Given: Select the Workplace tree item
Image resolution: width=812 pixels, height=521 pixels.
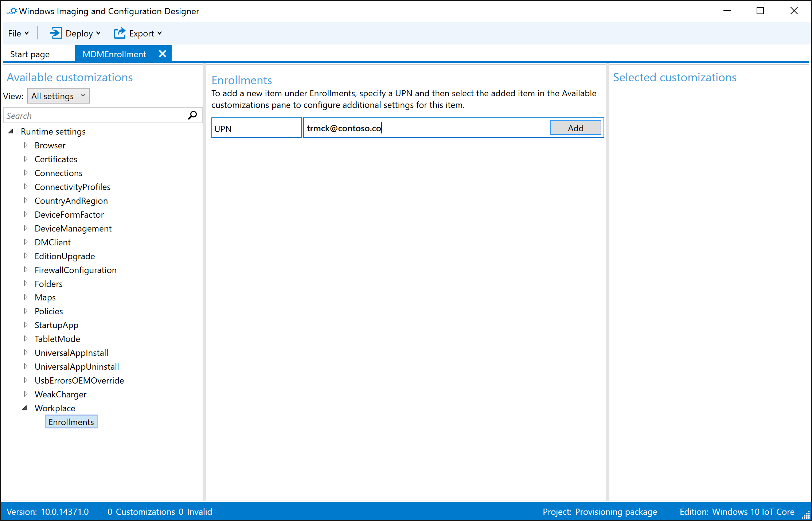Looking at the screenshot, I should [55, 408].
